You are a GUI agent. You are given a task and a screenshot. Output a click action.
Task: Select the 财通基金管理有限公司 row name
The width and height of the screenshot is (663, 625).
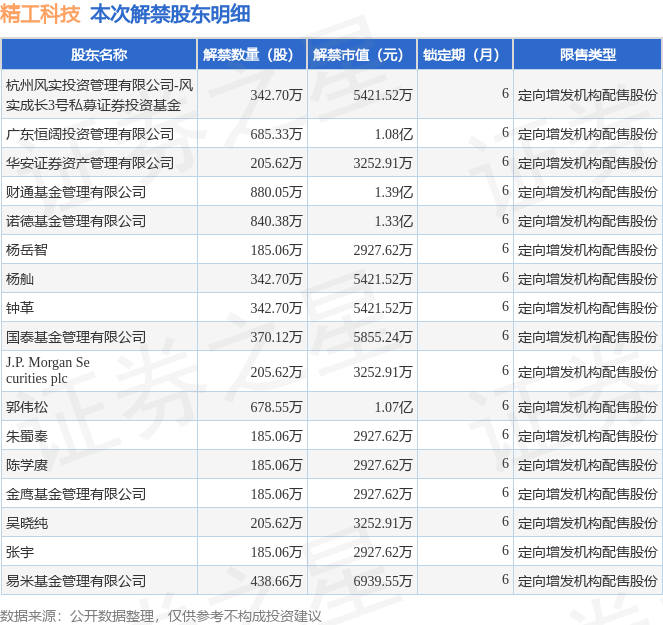[76, 192]
